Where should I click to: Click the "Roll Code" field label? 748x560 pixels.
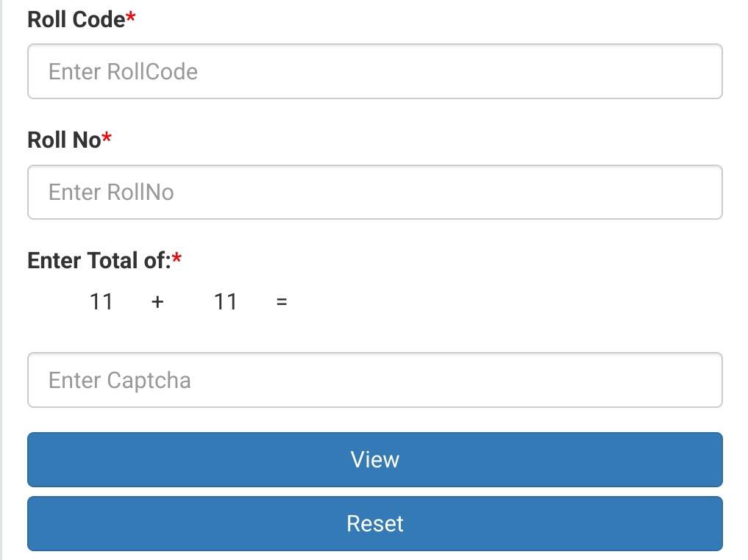[76, 20]
